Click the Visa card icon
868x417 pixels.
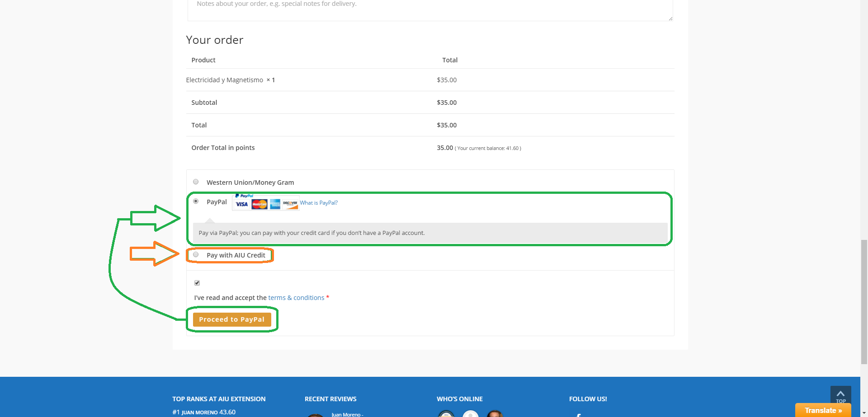click(x=242, y=204)
